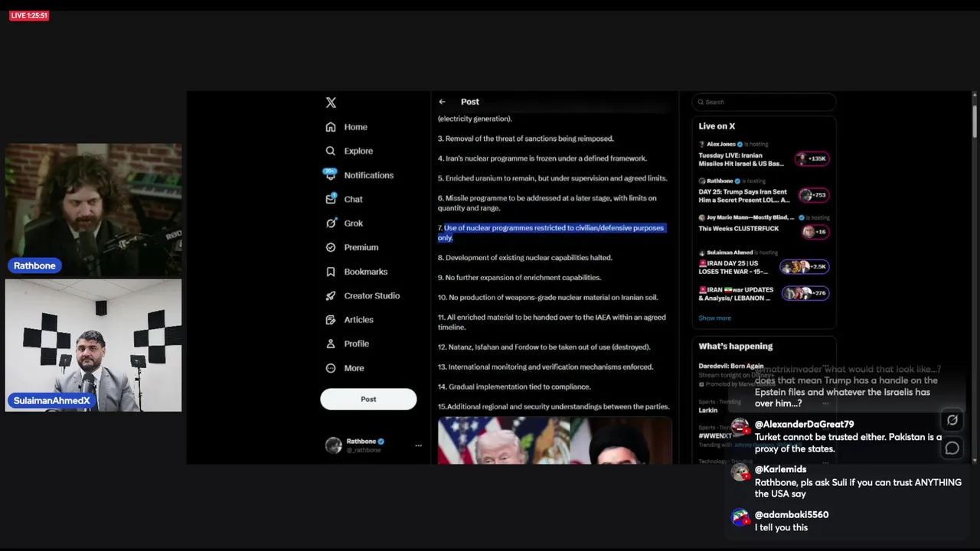Click the SulaimanAhmedX name label
Viewport: 980px width, 551px height.
tap(52, 400)
